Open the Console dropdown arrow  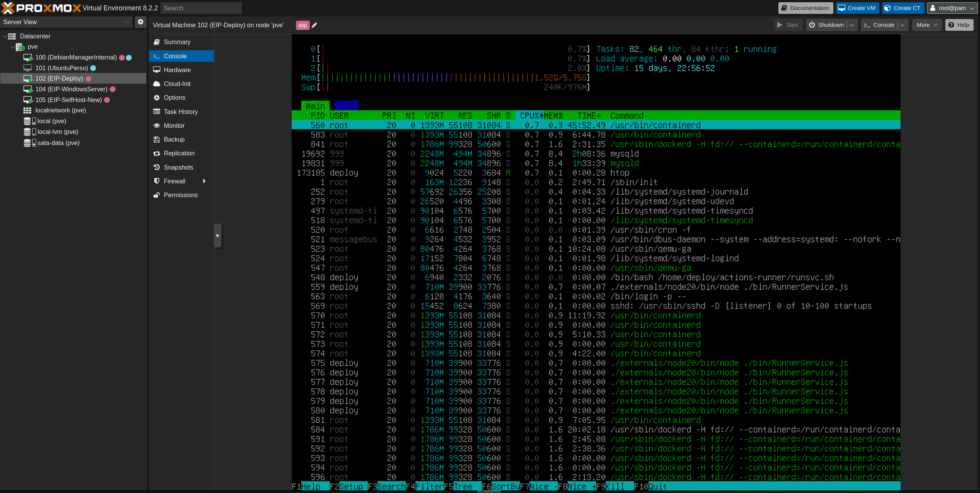903,25
